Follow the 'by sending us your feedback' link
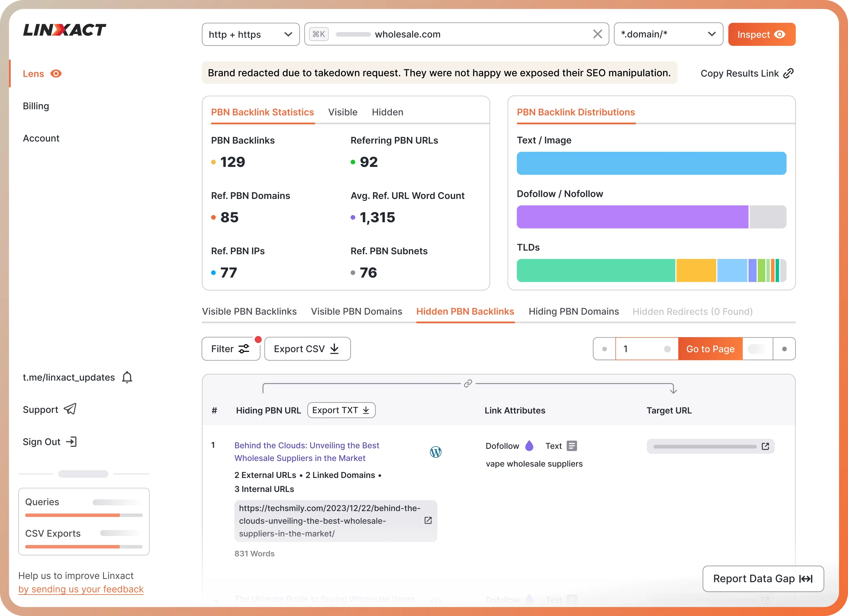 click(x=81, y=590)
